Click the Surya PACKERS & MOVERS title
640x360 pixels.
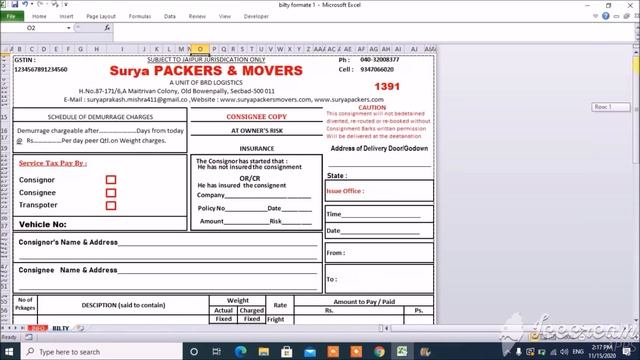coord(206,71)
